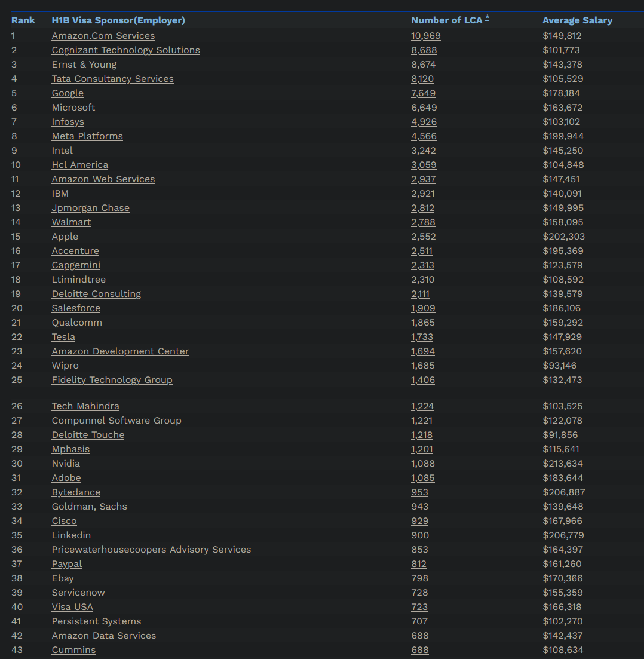Viewport: 644px width, 659px height.
Task: Click the Adobe link
Action: coord(66,478)
